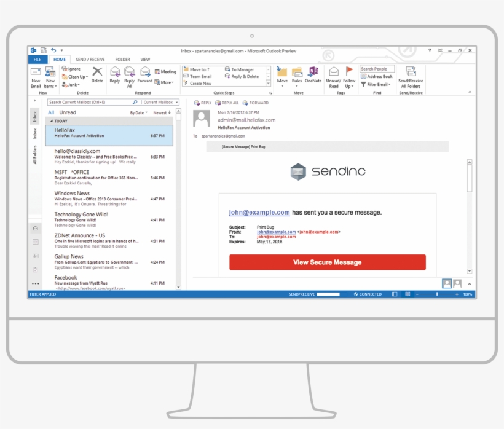
Task: Click the Undo icon in title bar
Action: [x=53, y=50]
